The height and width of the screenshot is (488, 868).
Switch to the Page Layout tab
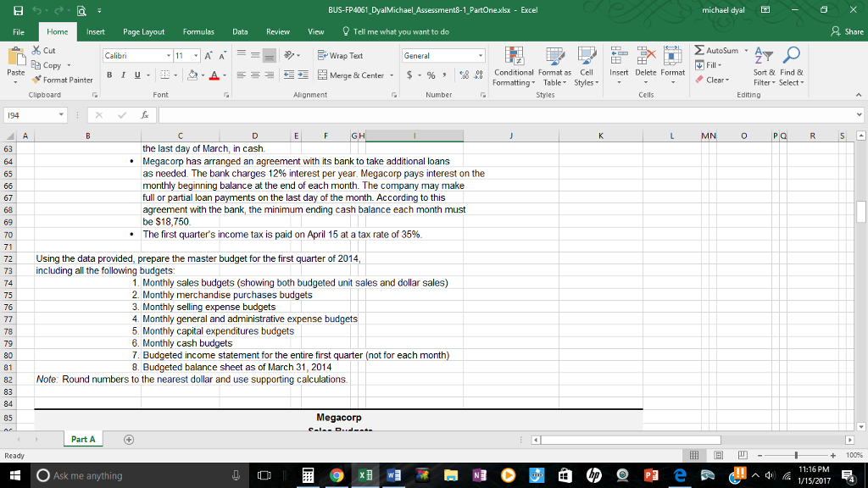[144, 31]
